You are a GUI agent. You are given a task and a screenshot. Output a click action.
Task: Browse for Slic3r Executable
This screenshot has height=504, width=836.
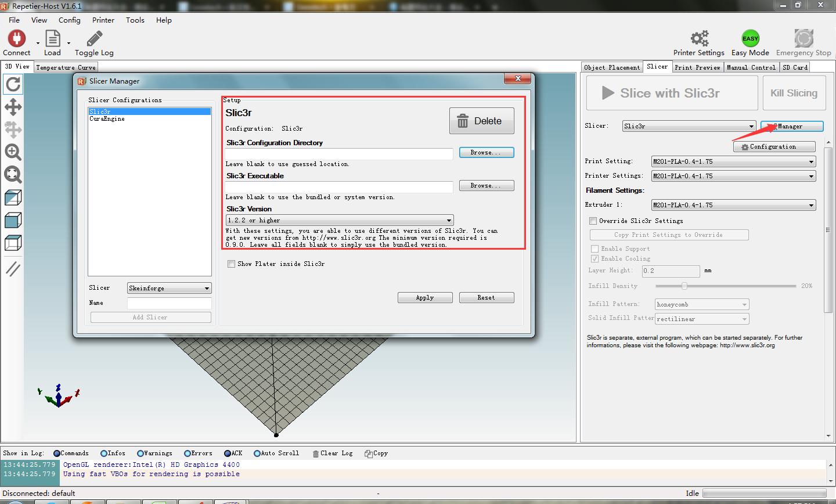pyautogui.click(x=487, y=185)
